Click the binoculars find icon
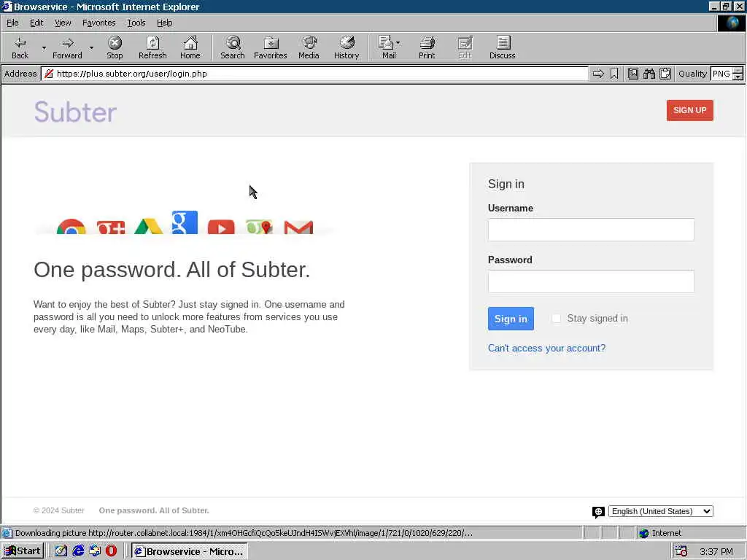747x560 pixels. coord(649,74)
